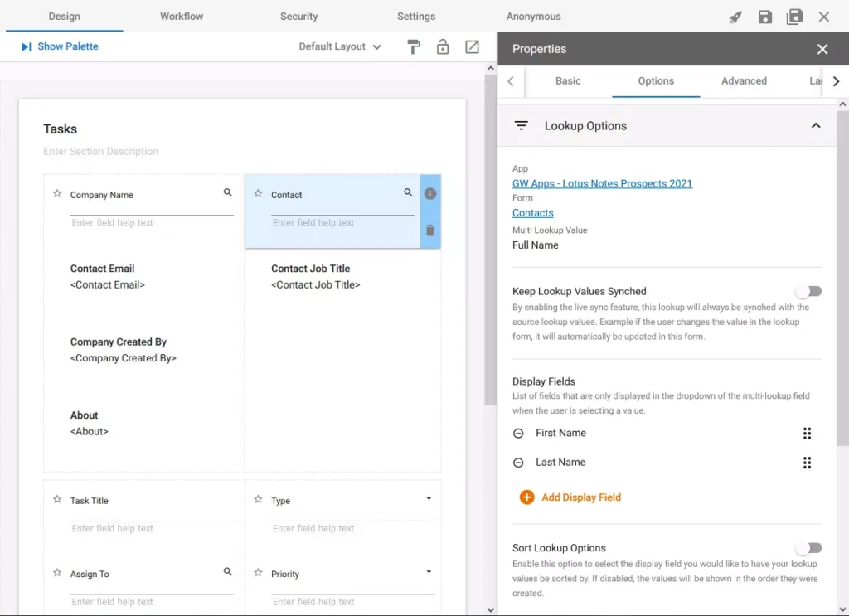Click the info icon on Contact field
Screen dimensions: 849x616
pyautogui.click(x=430, y=193)
